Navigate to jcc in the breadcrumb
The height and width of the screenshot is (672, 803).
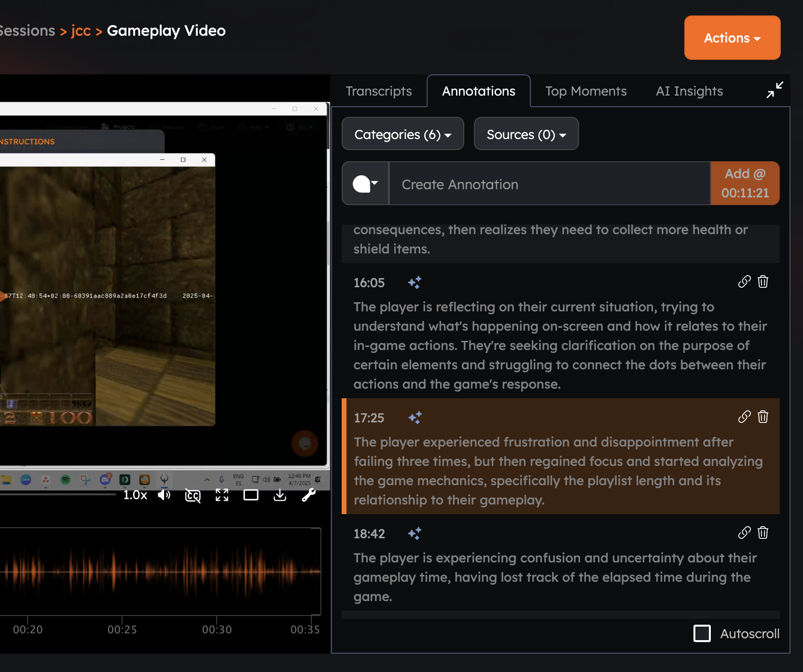click(81, 30)
